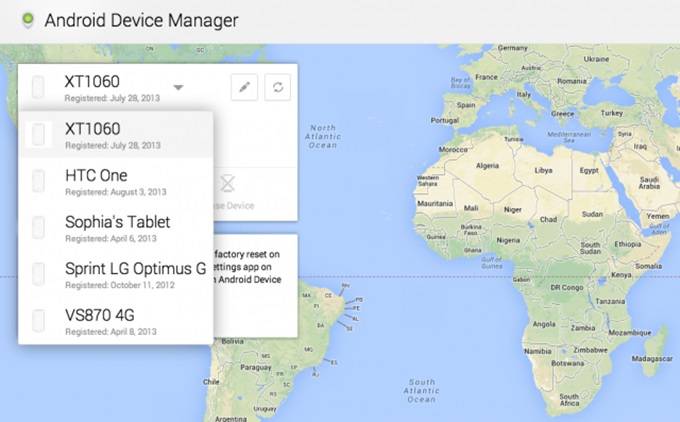Click the Erase Device icon
Viewport: 680px width, 422px height.
[x=227, y=183]
